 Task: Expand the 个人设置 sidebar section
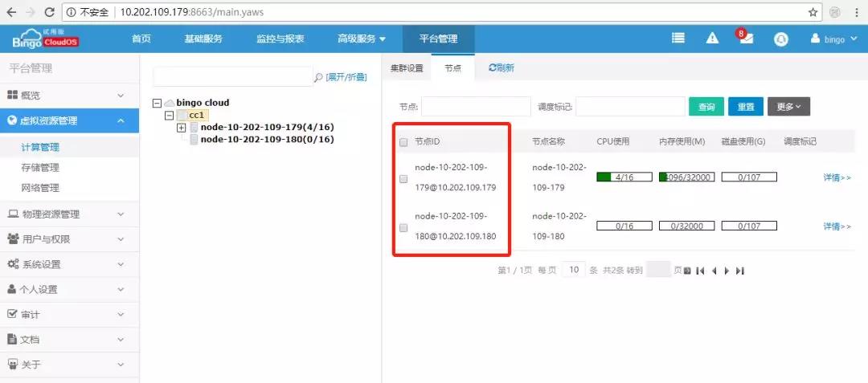(69, 290)
